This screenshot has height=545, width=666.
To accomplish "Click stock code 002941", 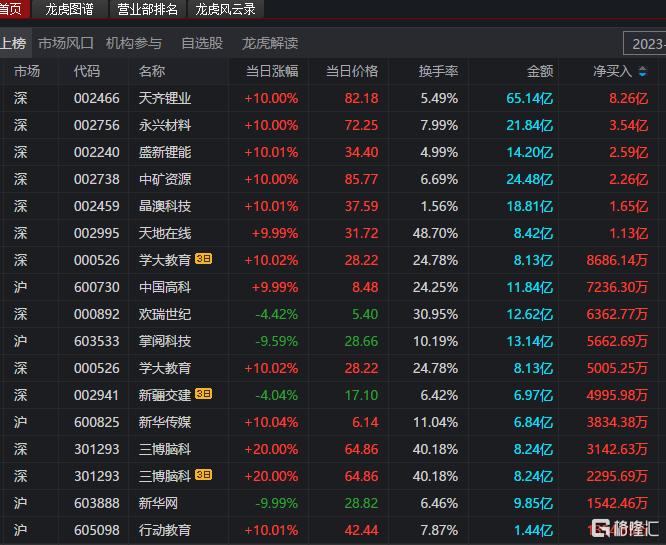I will (96, 395).
